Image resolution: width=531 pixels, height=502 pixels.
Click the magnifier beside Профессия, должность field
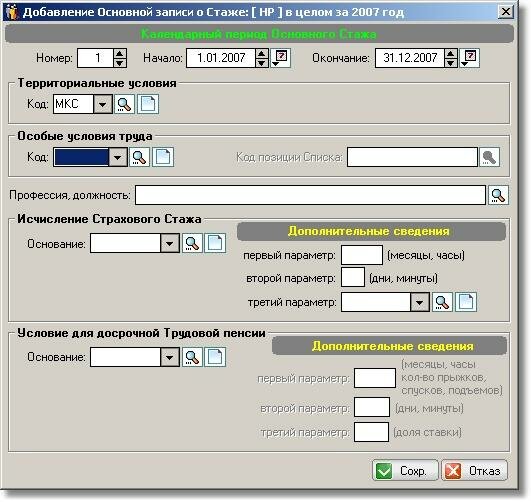(498, 195)
